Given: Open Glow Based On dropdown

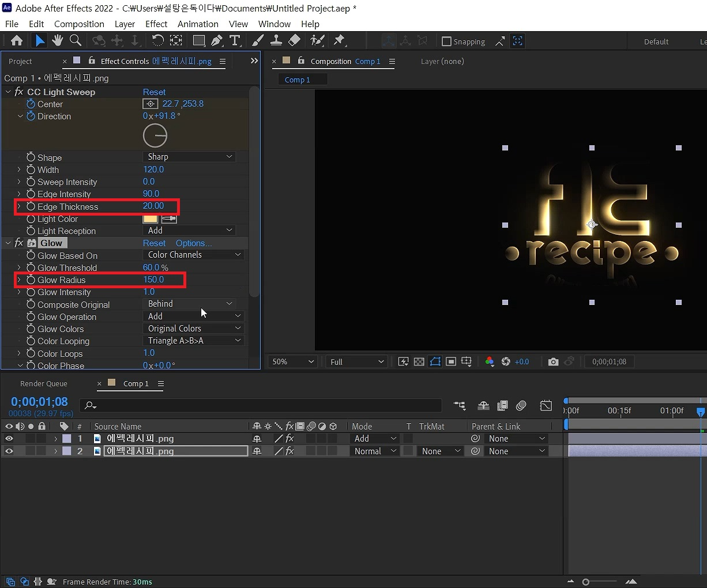Looking at the screenshot, I should (x=193, y=255).
